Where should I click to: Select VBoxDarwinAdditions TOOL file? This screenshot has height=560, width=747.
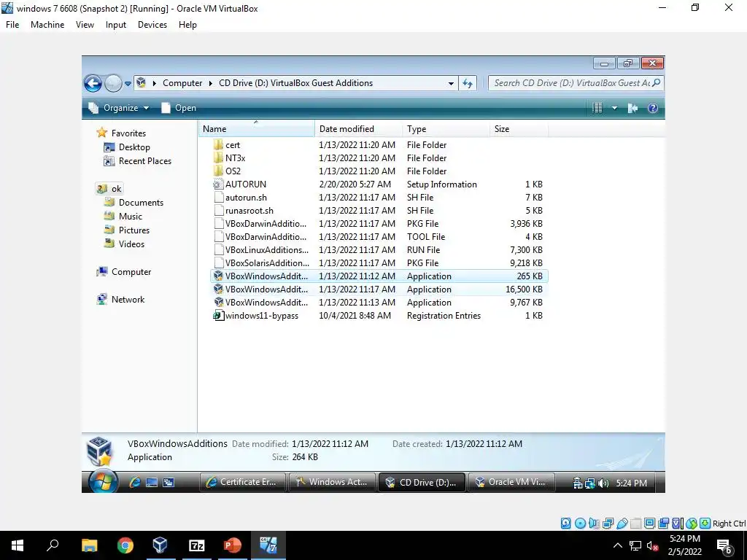coord(379,237)
